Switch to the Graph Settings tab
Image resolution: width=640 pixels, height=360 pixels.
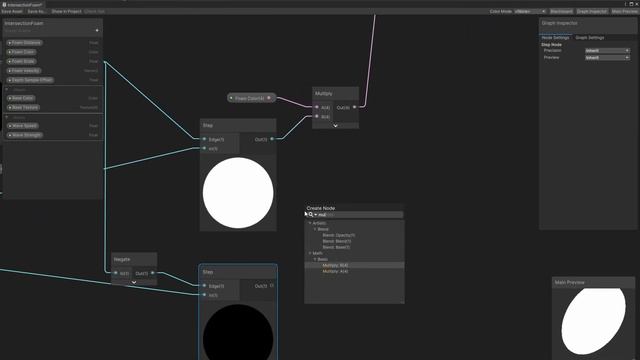point(589,38)
